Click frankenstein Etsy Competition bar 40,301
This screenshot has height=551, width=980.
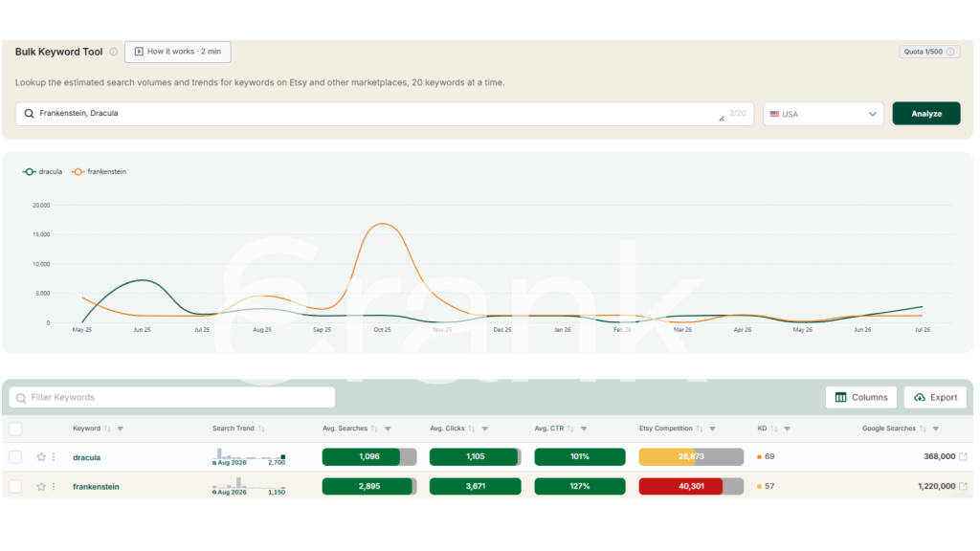pyautogui.click(x=691, y=486)
